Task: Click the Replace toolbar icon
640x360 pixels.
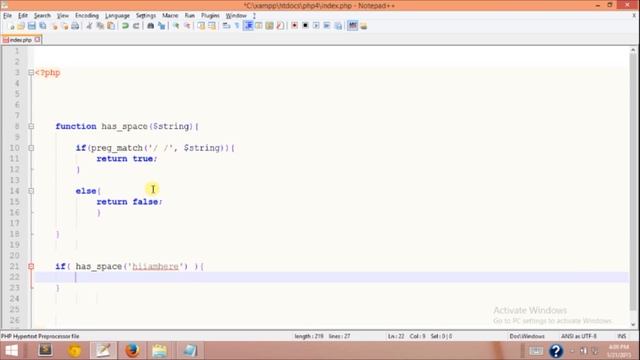Action: point(162,26)
